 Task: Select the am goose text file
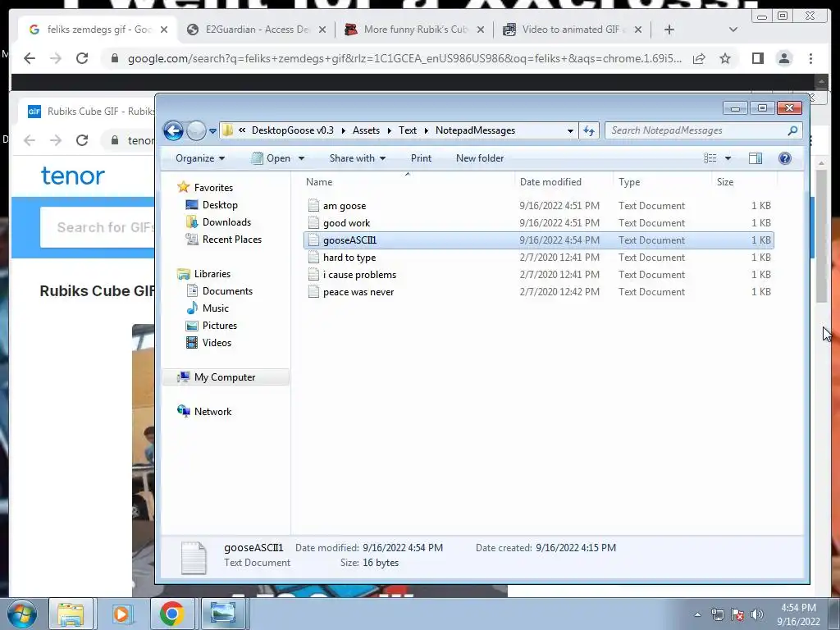[x=538, y=206]
